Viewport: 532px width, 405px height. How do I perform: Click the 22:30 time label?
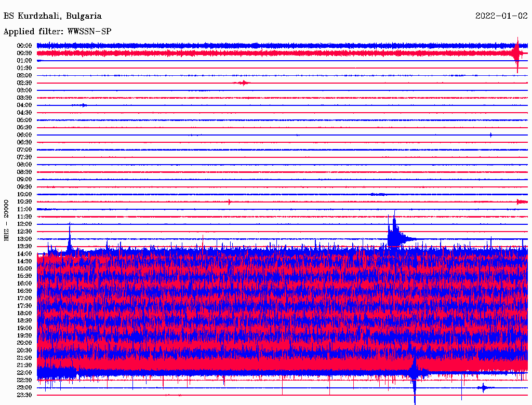[x=24, y=380]
